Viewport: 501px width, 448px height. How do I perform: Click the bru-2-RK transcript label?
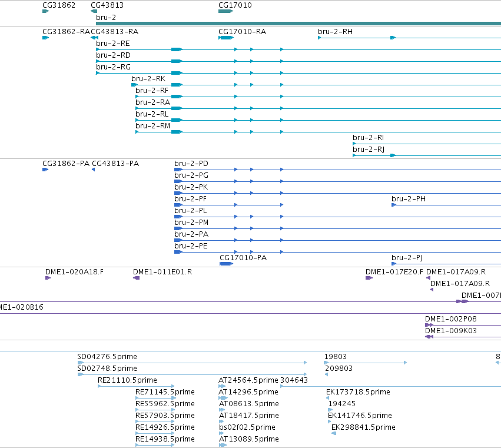click(x=148, y=79)
